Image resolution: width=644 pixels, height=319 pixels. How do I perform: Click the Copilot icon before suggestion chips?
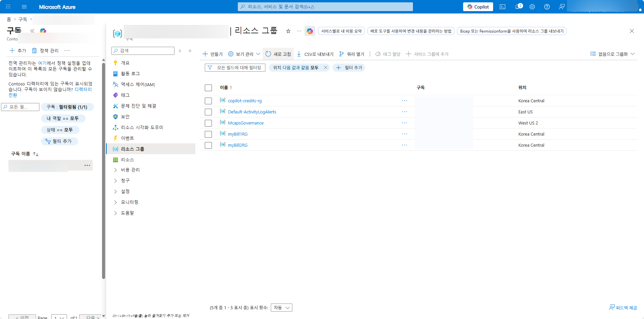pyautogui.click(x=310, y=31)
